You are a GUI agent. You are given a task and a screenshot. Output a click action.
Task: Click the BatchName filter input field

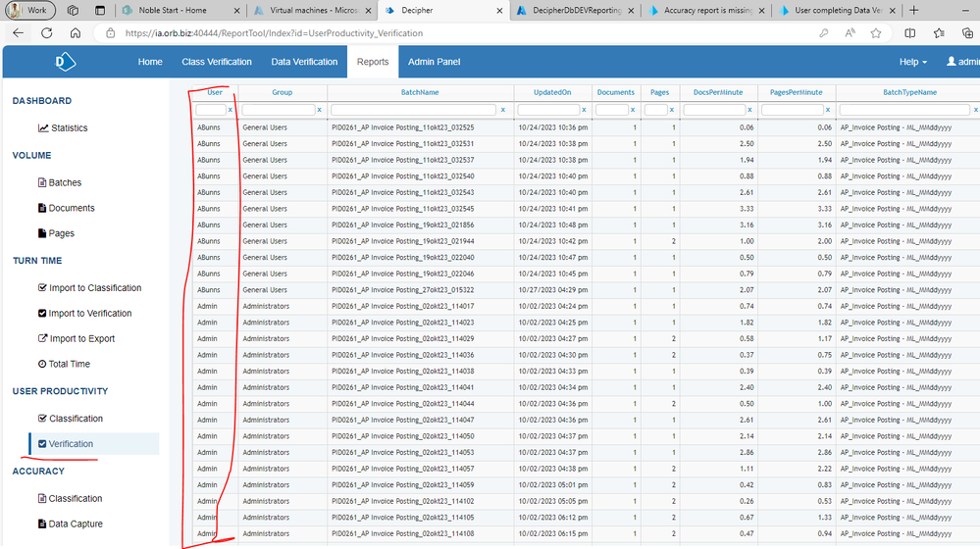(416, 110)
